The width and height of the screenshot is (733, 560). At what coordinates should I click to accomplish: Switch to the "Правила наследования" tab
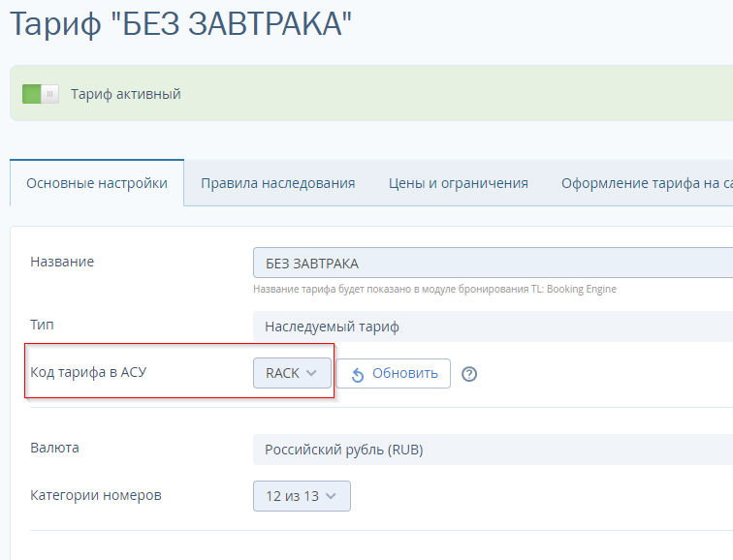(277, 183)
